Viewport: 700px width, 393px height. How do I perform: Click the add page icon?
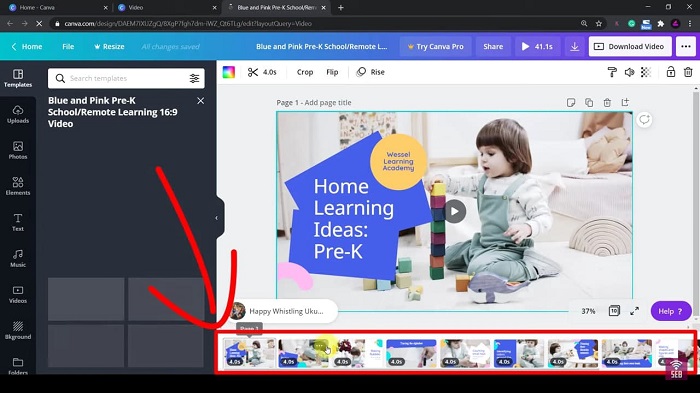625,102
